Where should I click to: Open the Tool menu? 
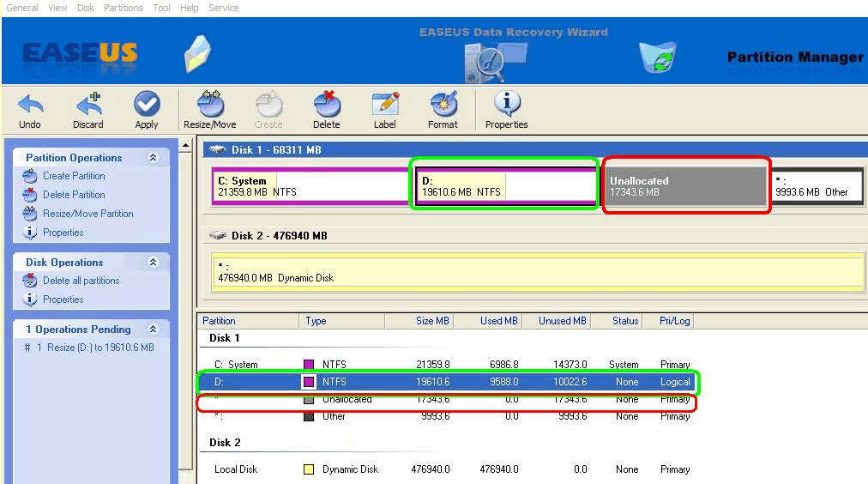[161, 8]
